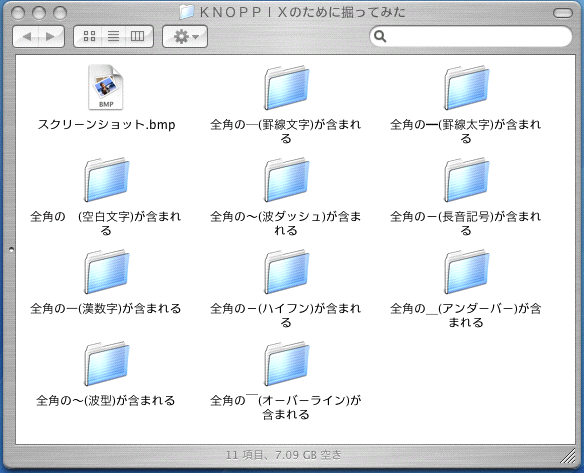Select the ハイフン folder icon
Image resolution: width=584 pixels, height=473 pixels.
[x=286, y=272]
